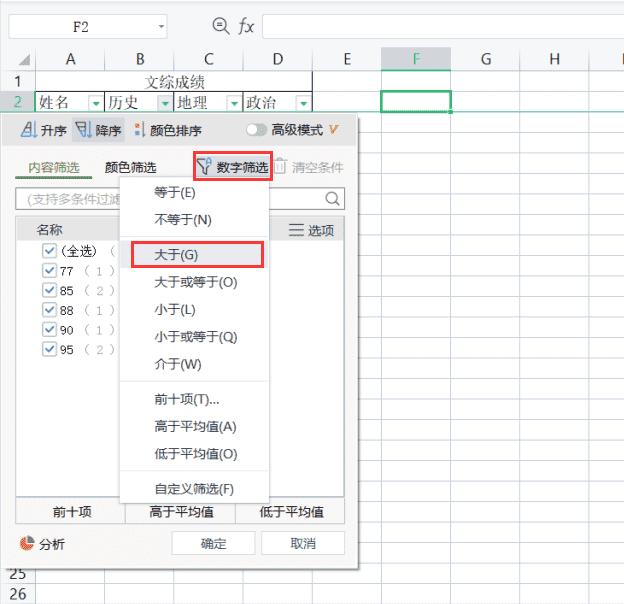
Task: Uncheck the 85 value checkbox
Action: coord(49,290)
